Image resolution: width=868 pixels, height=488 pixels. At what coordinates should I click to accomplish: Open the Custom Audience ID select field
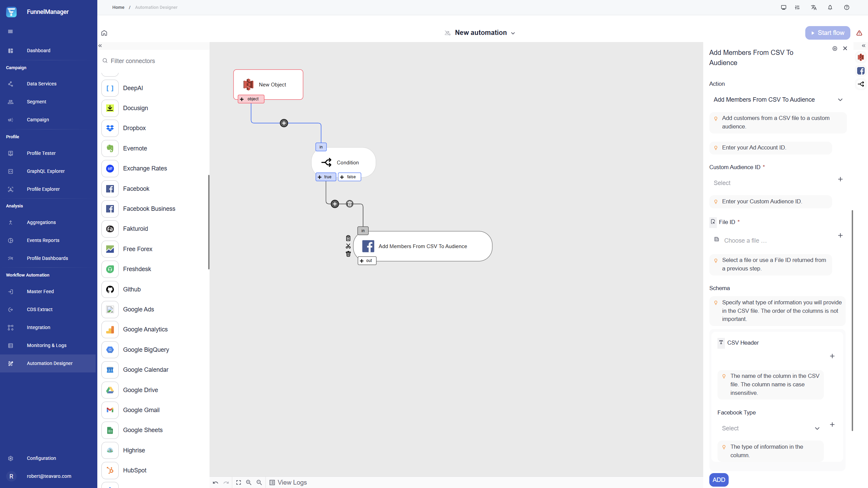coord(771,183)
